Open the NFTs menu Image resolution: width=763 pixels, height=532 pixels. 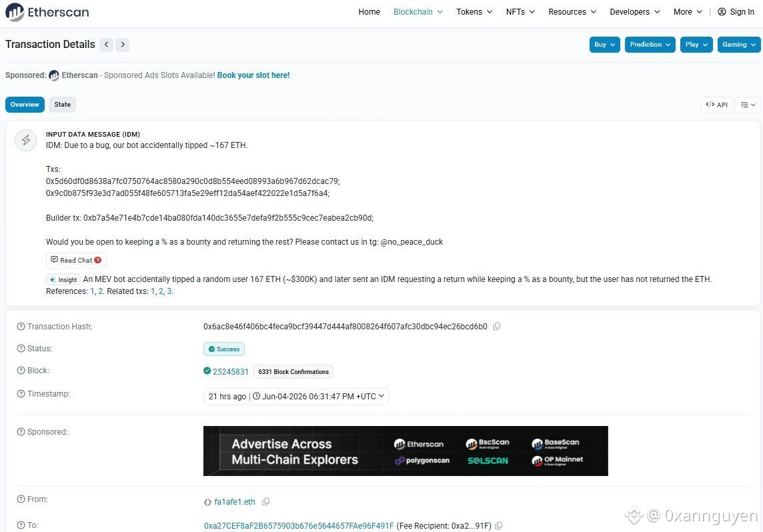520,12
